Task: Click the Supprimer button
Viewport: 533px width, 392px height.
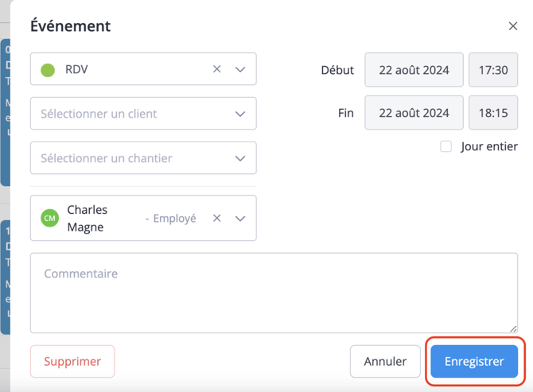Action: tap(72, 362)
